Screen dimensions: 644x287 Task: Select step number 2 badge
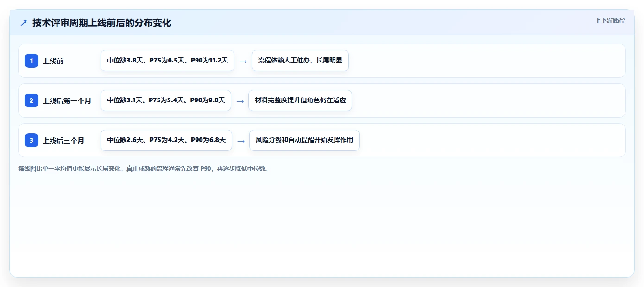[32, 100]
